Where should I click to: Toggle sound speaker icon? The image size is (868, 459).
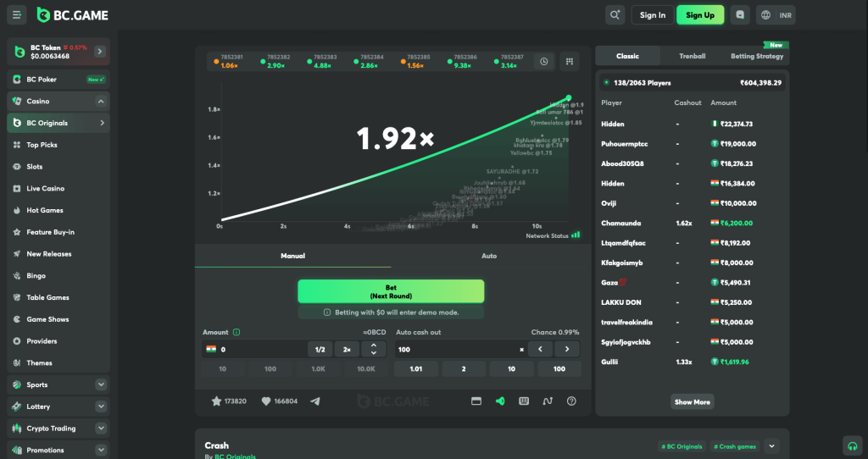click(500, 401)
